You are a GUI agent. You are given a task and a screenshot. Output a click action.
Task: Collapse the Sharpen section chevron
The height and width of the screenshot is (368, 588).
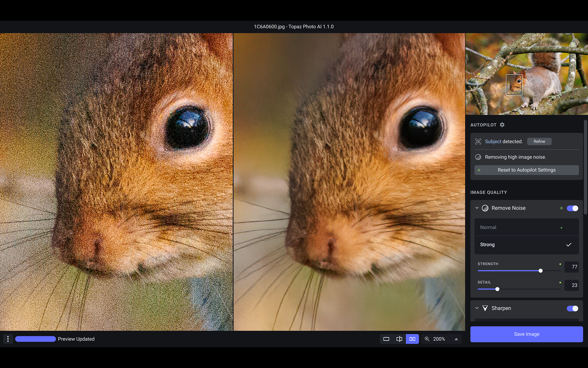pyautogui.click(x=477, y=308)
